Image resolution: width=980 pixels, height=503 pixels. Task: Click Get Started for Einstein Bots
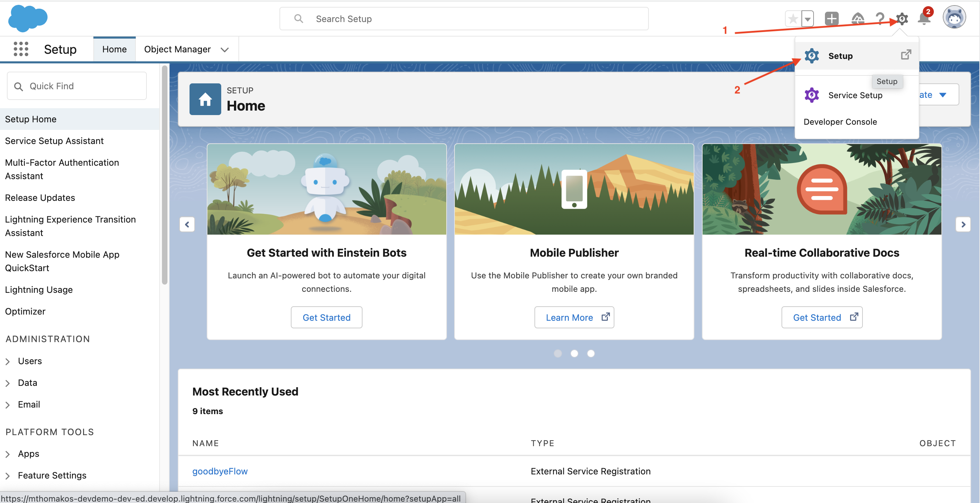pyautogui.click(x=326, y=317)
